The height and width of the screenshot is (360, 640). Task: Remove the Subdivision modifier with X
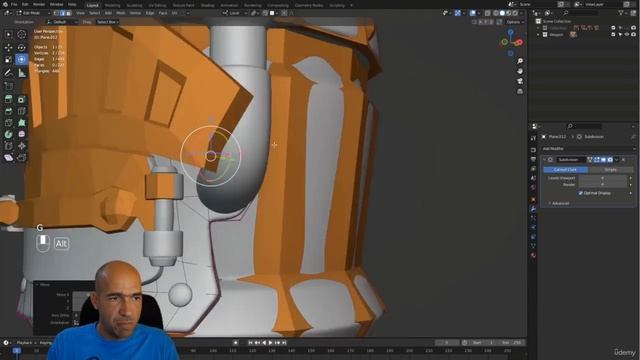click(623, 160)
